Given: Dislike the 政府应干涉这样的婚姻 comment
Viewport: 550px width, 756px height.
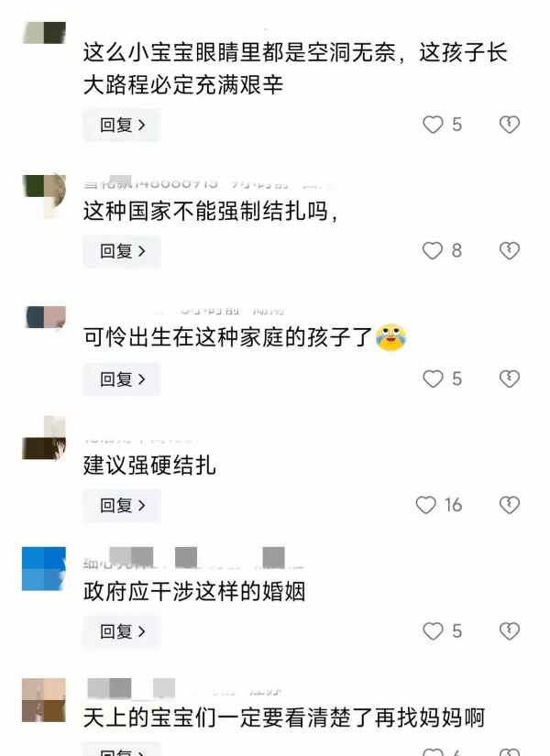Looking at the screenshot, I should pos(510,631).
